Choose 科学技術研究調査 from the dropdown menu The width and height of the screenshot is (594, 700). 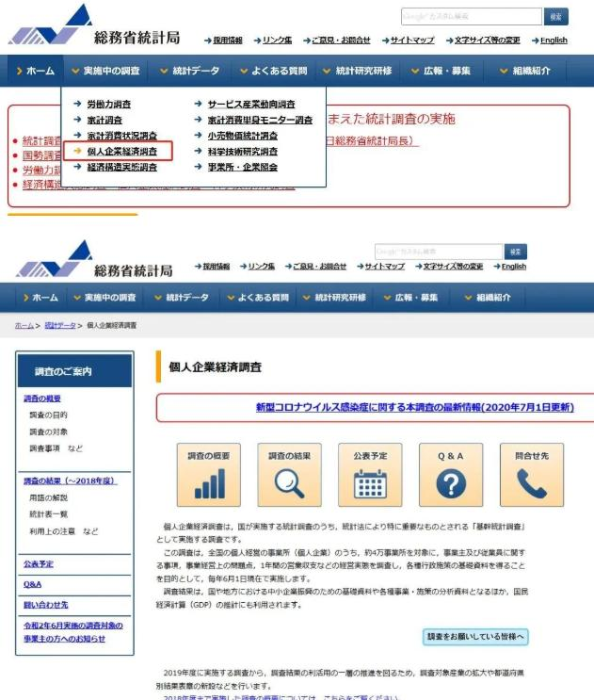point(242,151)
